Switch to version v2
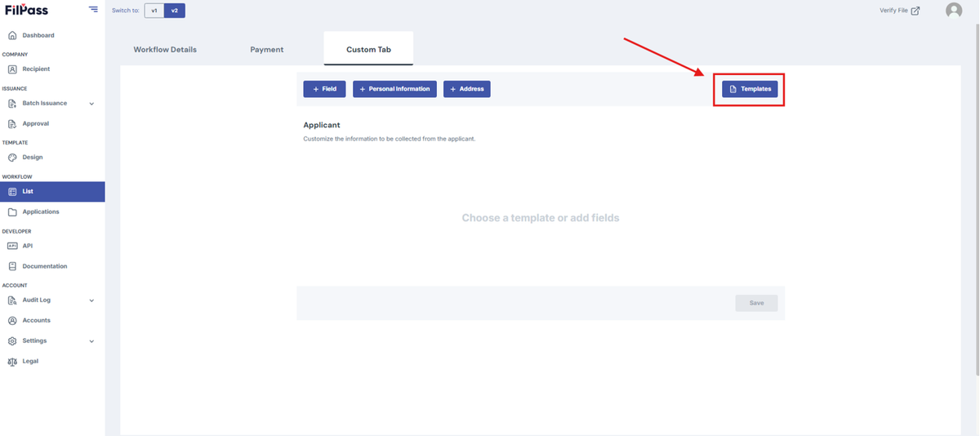This screenshot has width=980, height=436. pyautogui.click(x=175, y=11)
